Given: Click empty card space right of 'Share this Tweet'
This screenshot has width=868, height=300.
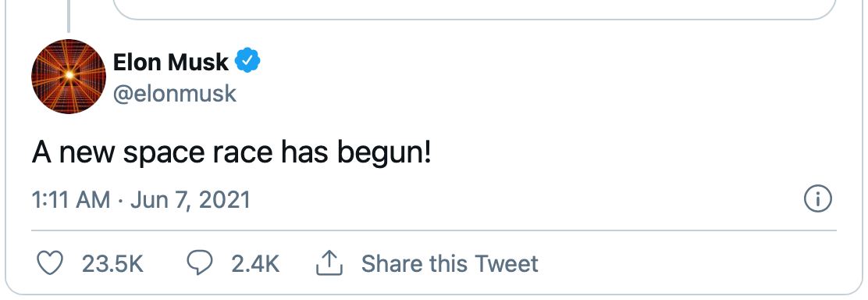Looking at the screenshot, I should point(686,263).
